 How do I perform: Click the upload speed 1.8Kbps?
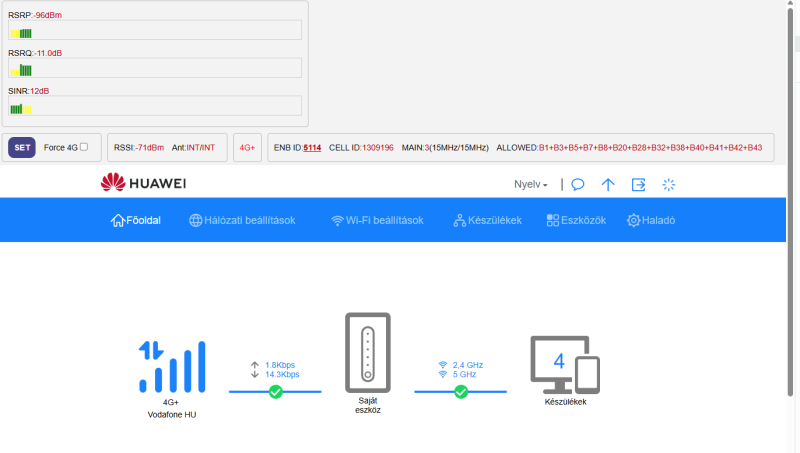coord(280,365)
